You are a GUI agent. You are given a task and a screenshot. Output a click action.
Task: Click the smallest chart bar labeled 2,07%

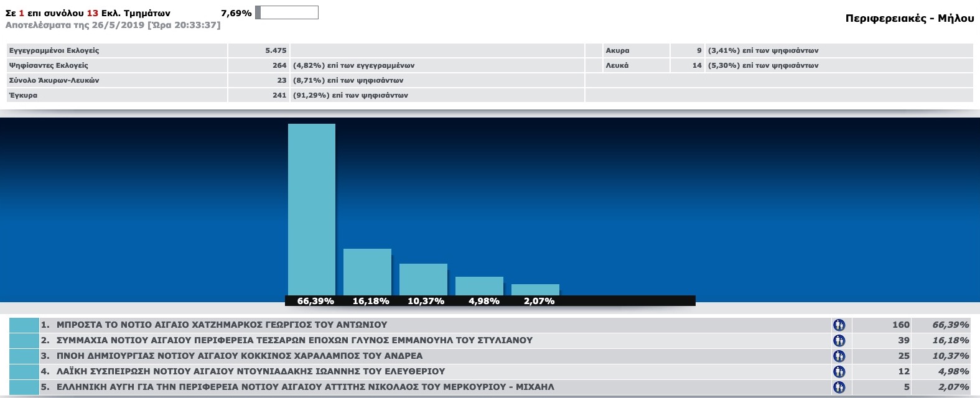tap(535, 290)
